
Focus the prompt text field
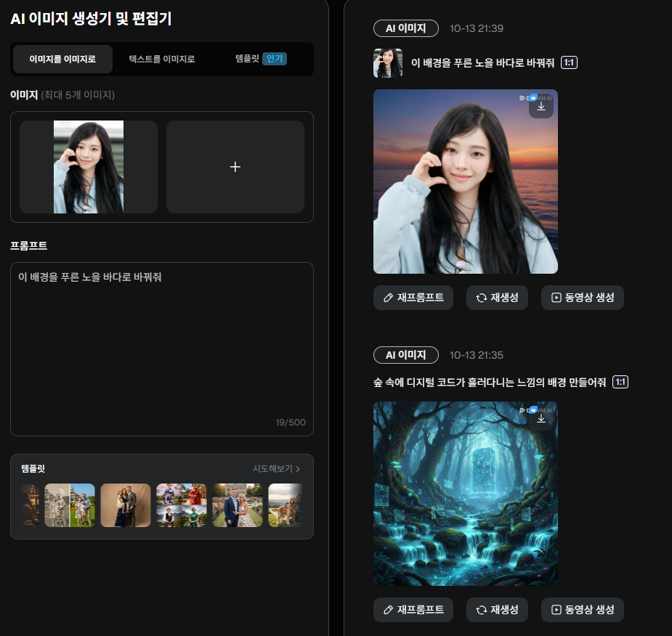click(162, 349)
